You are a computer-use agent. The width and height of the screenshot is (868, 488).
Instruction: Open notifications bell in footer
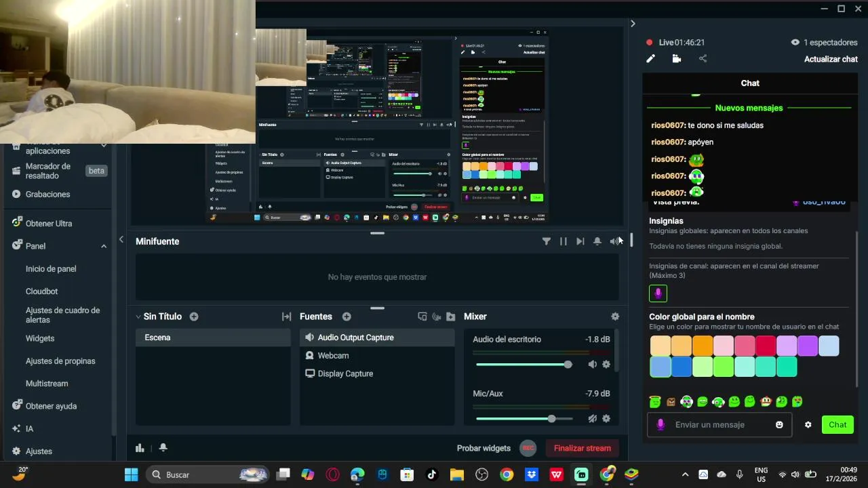(163, 447)
